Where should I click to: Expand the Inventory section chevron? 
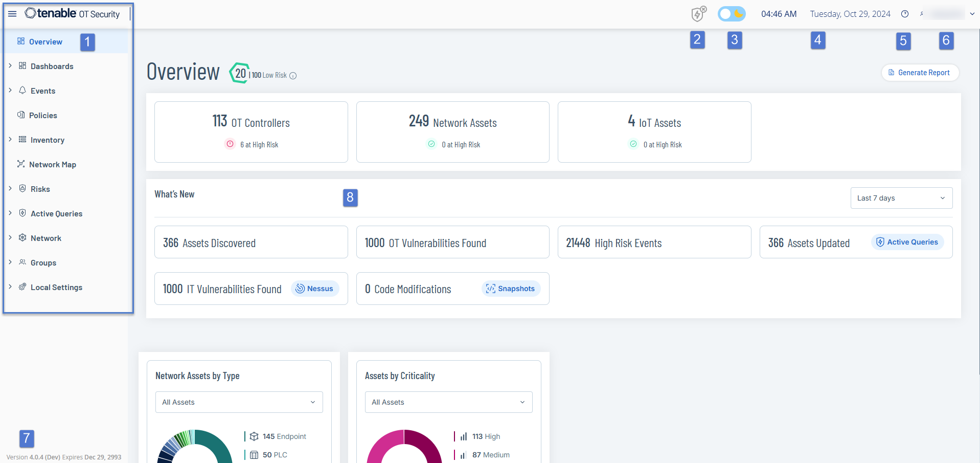[x=10, y=140]
